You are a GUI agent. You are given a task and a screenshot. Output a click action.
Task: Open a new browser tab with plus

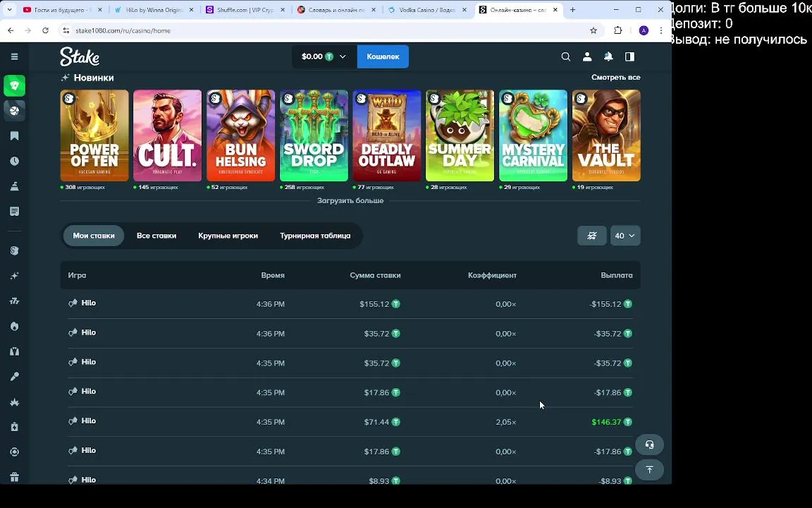(x=573, y=10)
